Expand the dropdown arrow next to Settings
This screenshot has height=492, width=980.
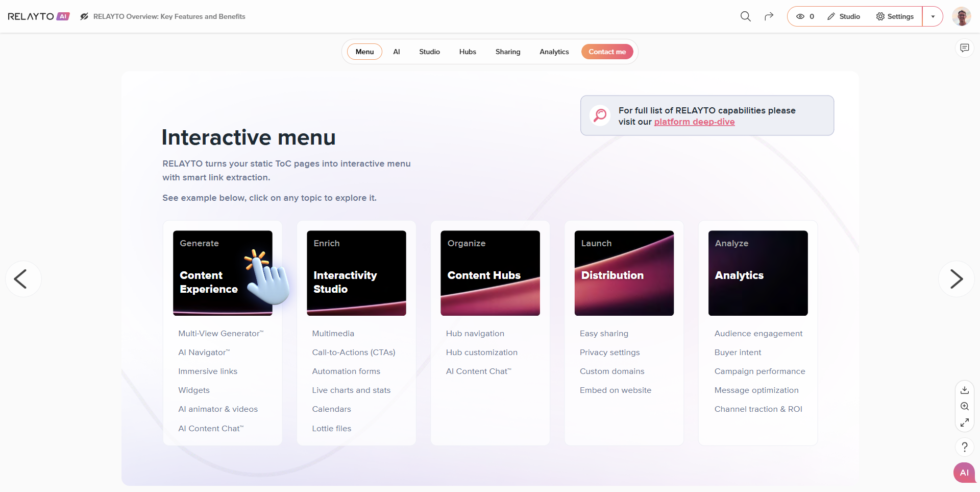pyautogui.click(x=933, y=16)
